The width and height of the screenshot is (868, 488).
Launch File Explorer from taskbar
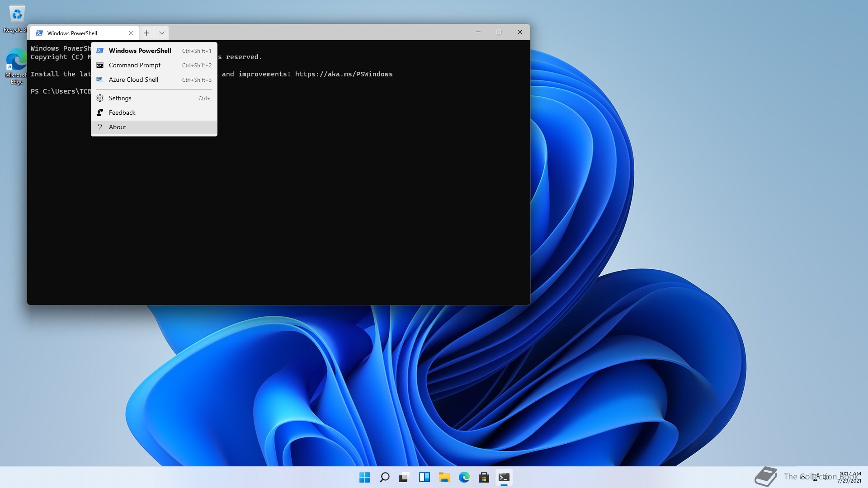(x=444, y=477)
